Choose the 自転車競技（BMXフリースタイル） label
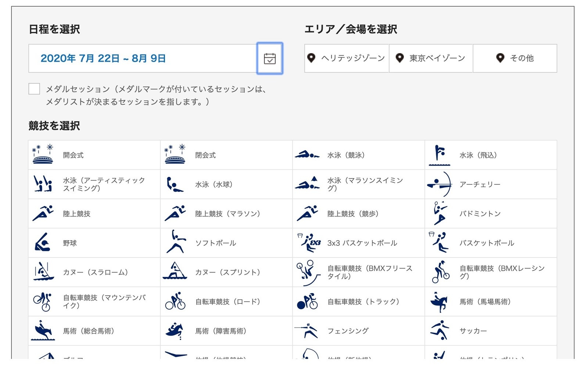 tap(370, 272)
